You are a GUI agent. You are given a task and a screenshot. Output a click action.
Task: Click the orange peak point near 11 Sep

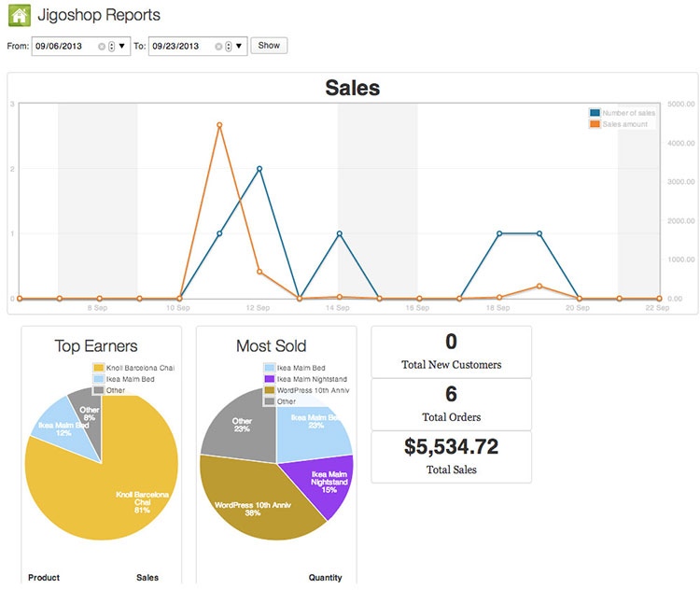219,125
